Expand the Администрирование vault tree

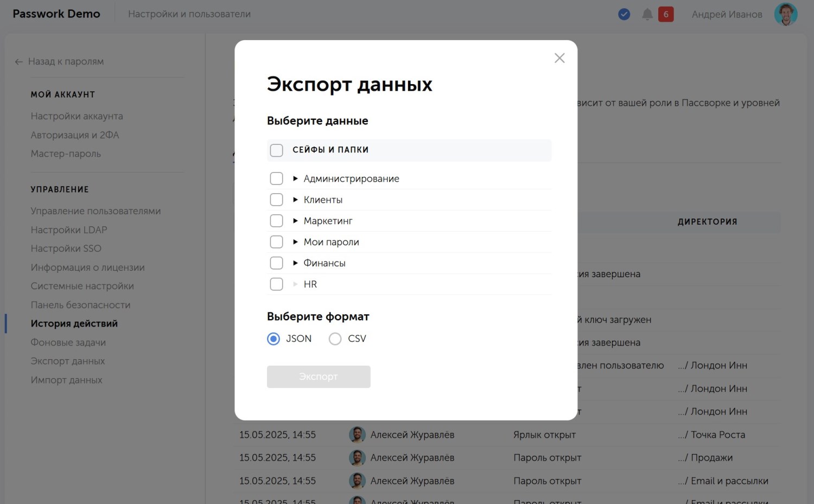[x=295, y=178]
